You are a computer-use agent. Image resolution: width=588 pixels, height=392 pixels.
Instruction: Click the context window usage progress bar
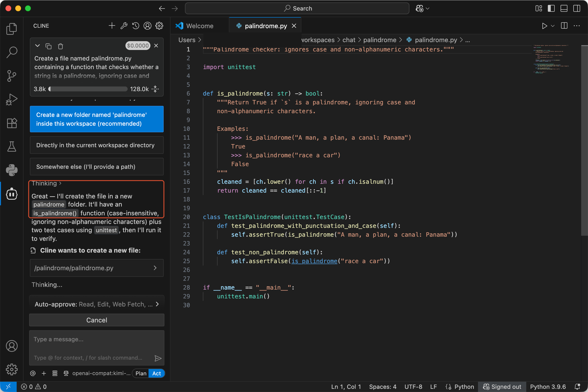[x=88, y=89]
